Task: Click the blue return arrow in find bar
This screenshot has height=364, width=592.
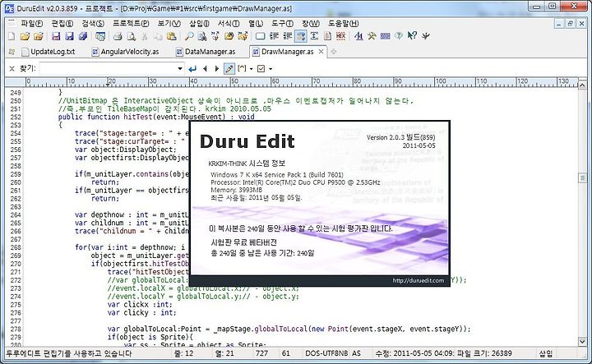Action: pyautogui.click(x=192, y=69)
